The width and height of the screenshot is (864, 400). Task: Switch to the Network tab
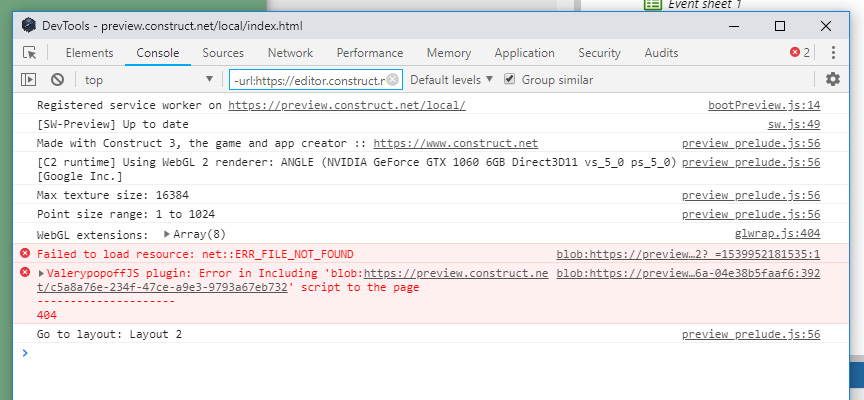[x=290, y=53]
